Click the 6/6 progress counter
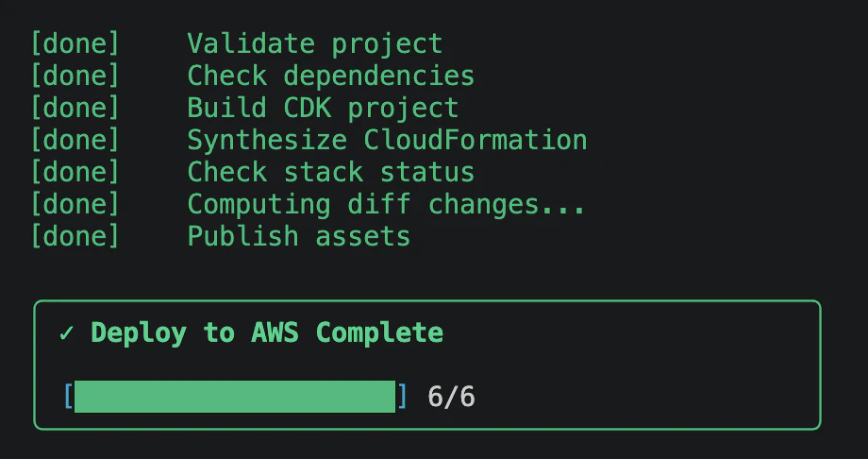Image resolution: width=868 pixels, height=459 pixels. (451, 397)
